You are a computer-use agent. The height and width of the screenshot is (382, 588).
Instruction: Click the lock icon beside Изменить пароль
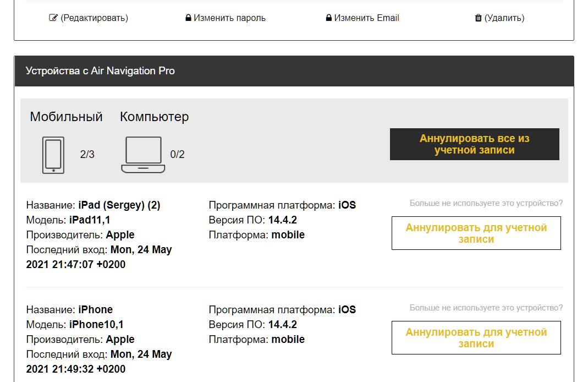pos(188,18)
